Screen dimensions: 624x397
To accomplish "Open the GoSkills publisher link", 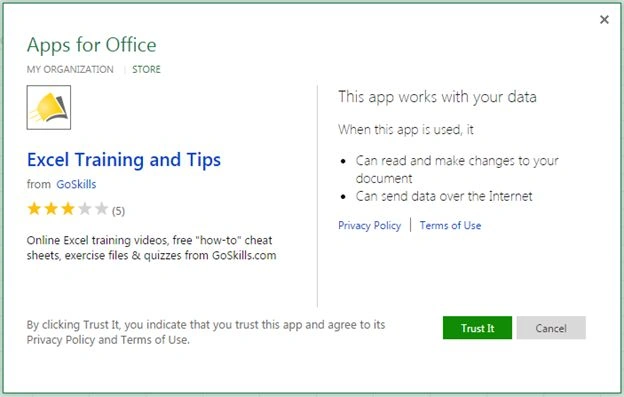I will pos(76,184).
